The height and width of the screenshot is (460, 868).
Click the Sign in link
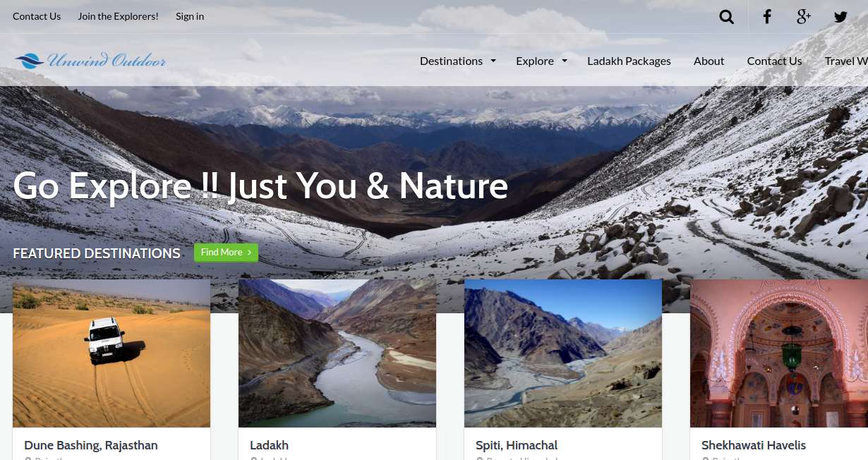(190, 16)
